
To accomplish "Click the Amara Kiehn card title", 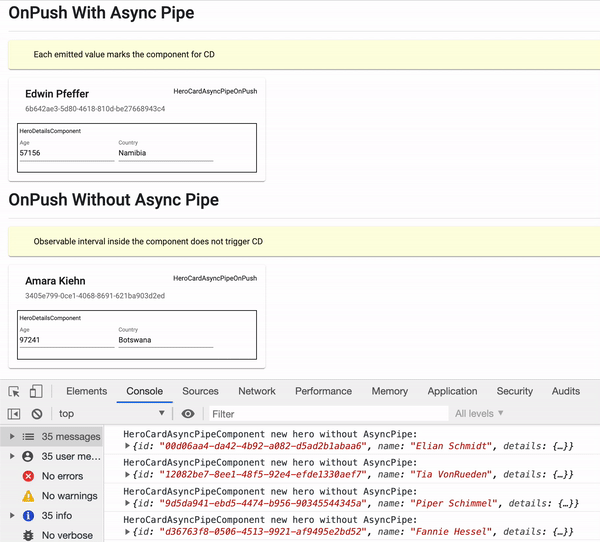I will point(55,281).
